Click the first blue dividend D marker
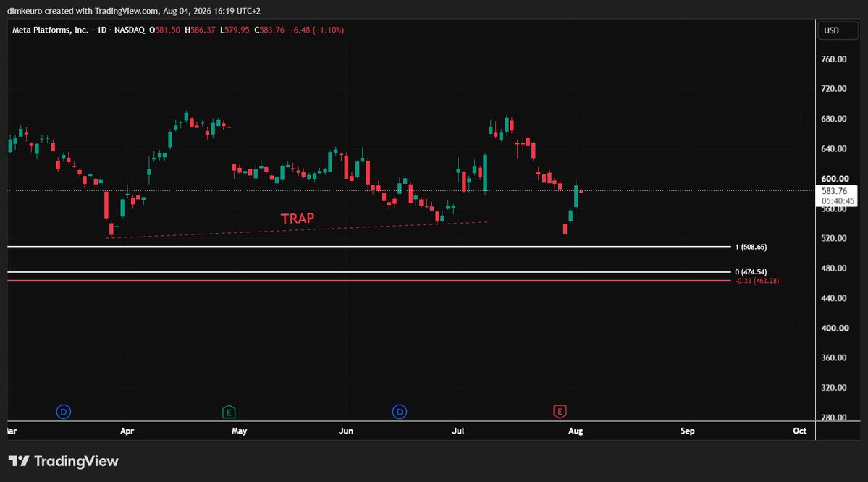868x482 pixels. coord(64,412)
